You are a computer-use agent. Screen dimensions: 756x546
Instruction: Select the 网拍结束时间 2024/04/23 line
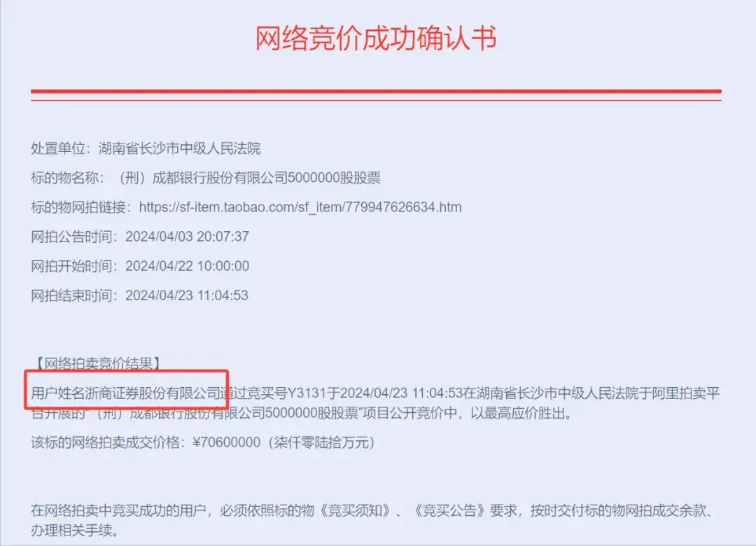click(139, 295)
